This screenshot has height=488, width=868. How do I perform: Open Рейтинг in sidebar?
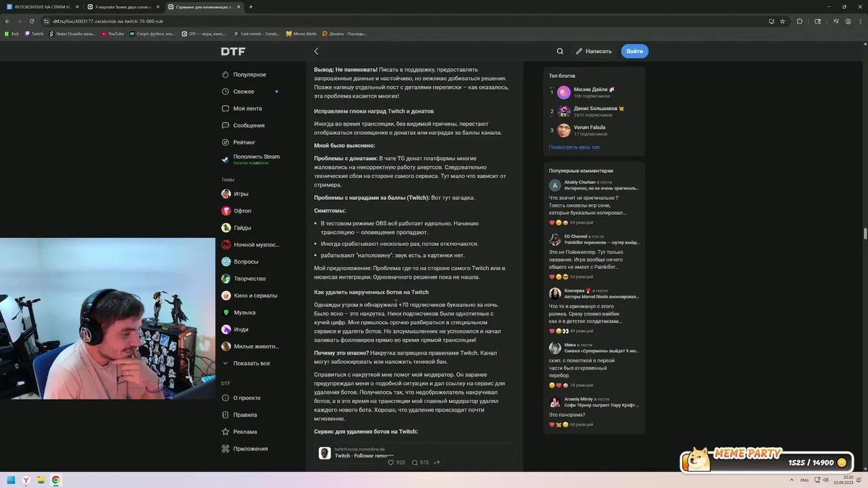pos(244,142)
